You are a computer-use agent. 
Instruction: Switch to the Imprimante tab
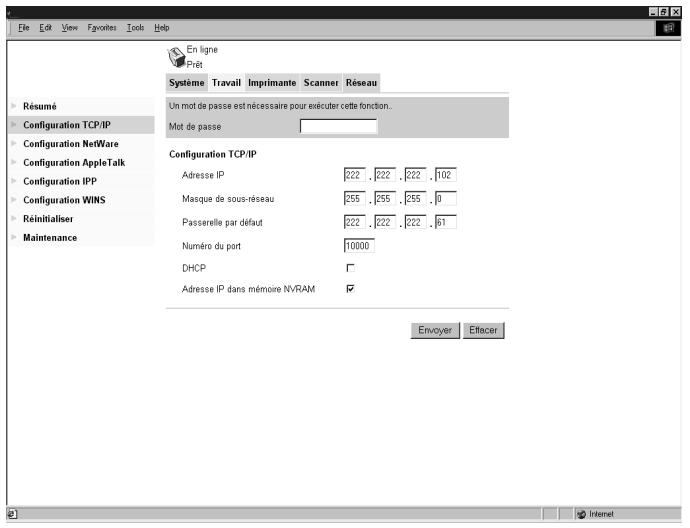(272, 83)
